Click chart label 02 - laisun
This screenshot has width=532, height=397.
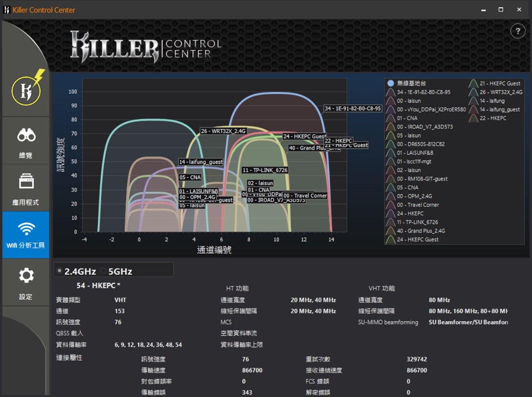(x=260, y=183)
